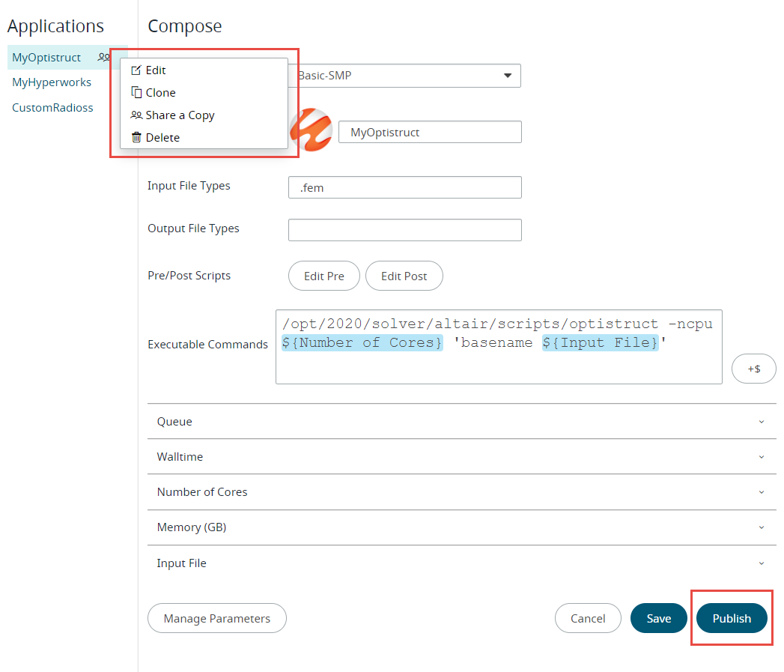This screenshot has width=784, height=672.
Task: Expand the Input File section
Action: coord(461,563)
